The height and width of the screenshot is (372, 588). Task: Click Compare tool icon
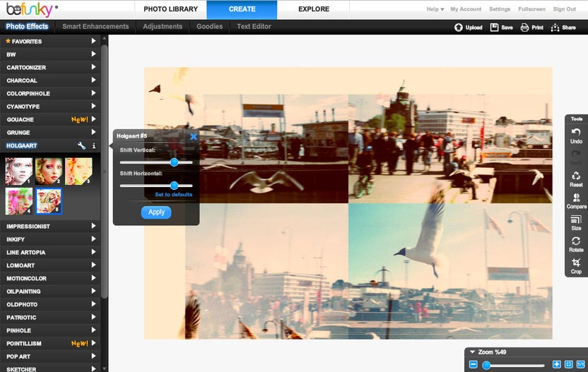tap(576, 200)
